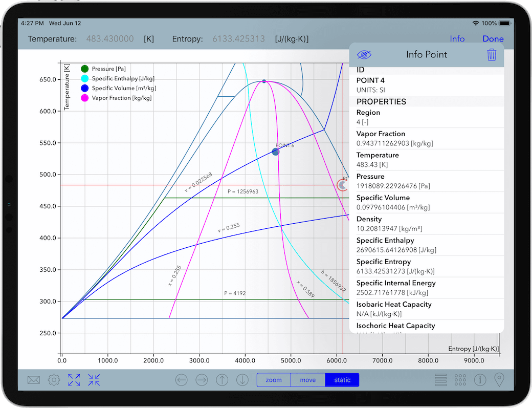Image resolution: width=532 pixels, height=408 pixels.
Task: Switch to zoom mode
Action: point(274,380)
